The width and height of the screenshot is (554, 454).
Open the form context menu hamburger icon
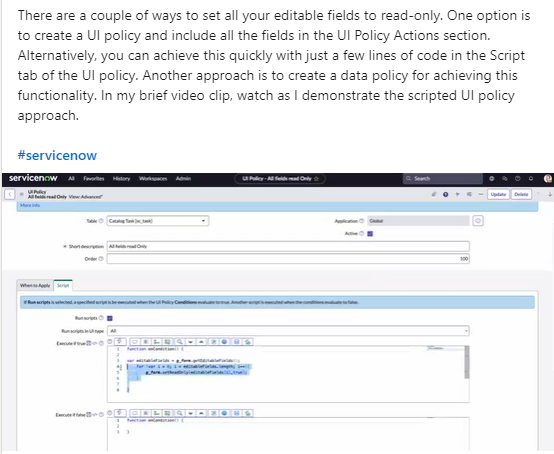coord(22,194)
